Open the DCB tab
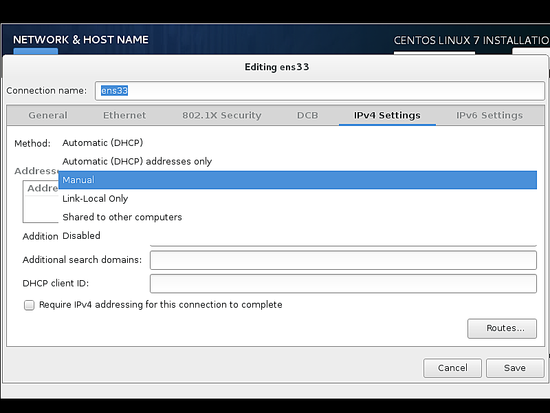 [308, 115]
